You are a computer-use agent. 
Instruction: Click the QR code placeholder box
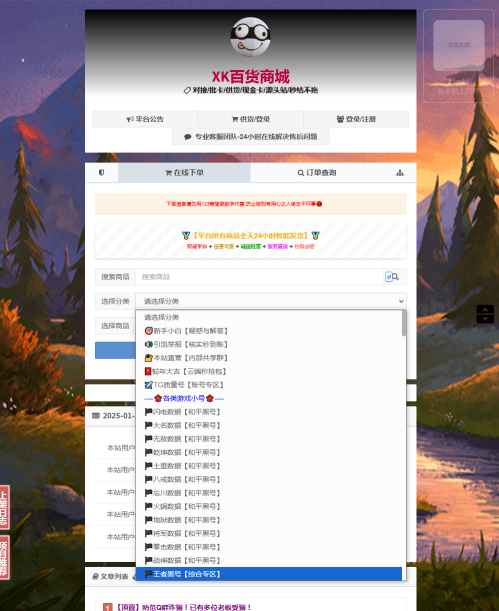[x=459, y=45]
